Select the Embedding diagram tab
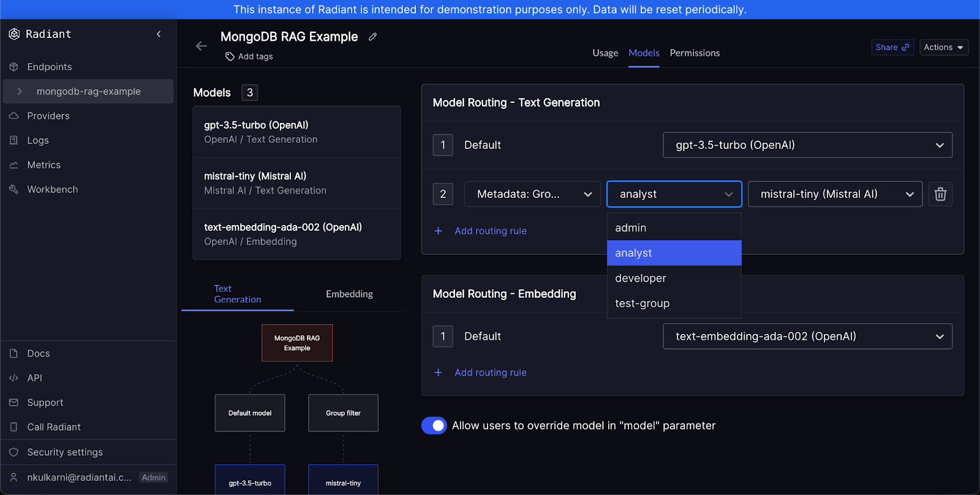The height and width of the screenshot is (495, 980). point(349,294)
